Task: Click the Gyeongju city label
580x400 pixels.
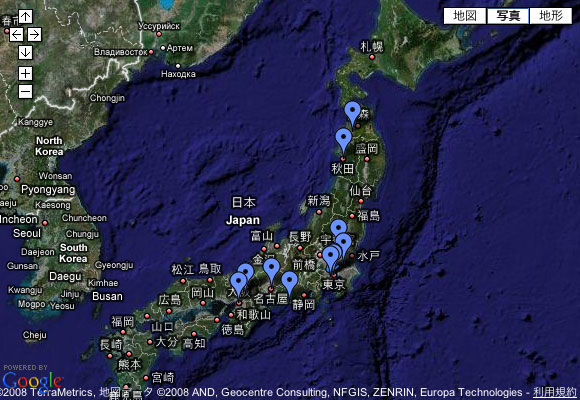Action: coord(114,265)
